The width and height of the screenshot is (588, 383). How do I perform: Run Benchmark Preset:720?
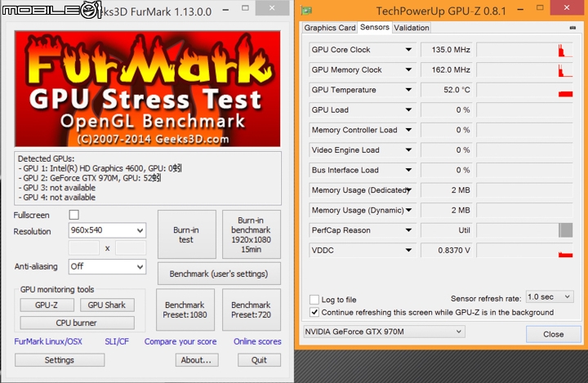tap(252, 310)
